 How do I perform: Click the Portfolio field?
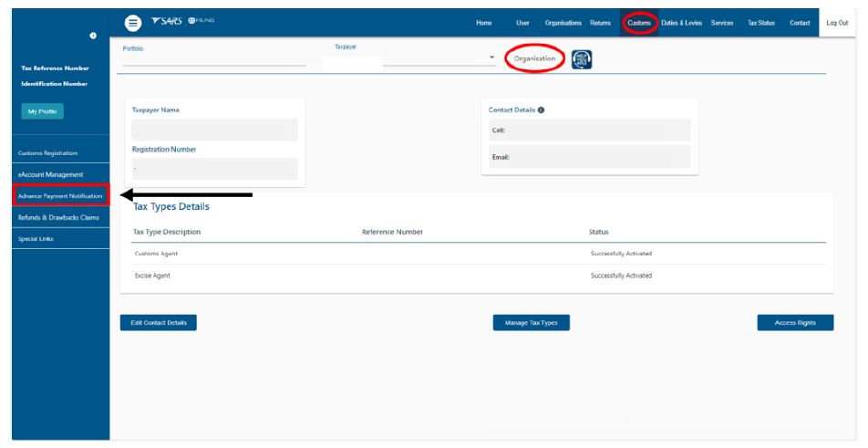[x=214, y=60]
